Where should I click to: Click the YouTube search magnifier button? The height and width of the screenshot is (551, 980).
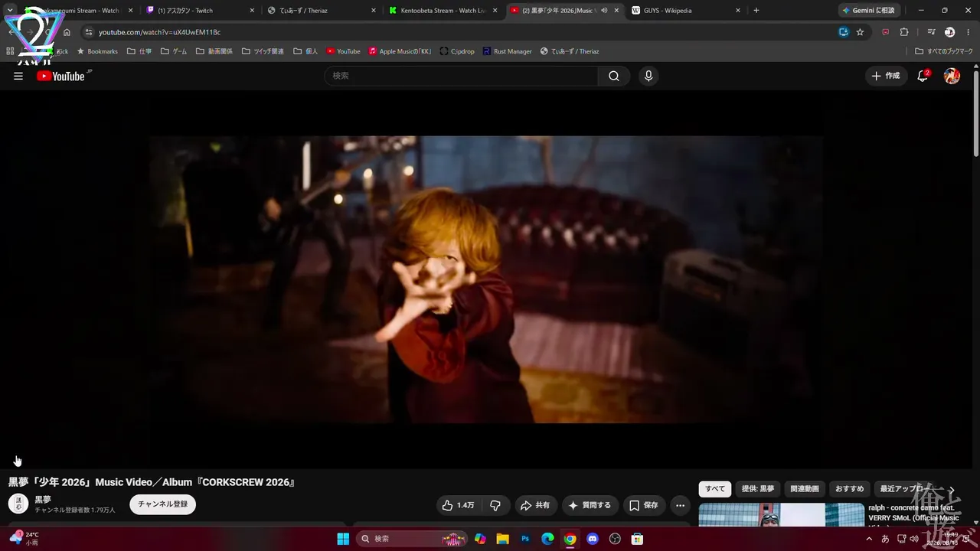614,76
